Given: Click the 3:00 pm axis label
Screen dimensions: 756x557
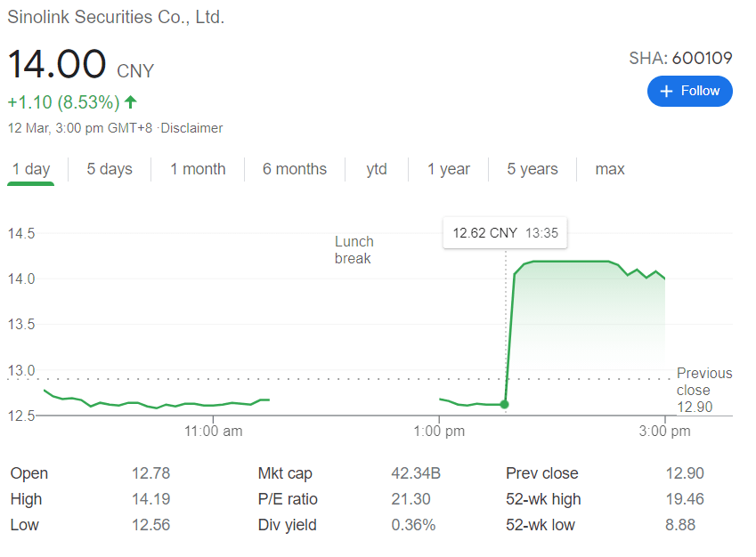Looking at the screenshot, I should 664,431.
